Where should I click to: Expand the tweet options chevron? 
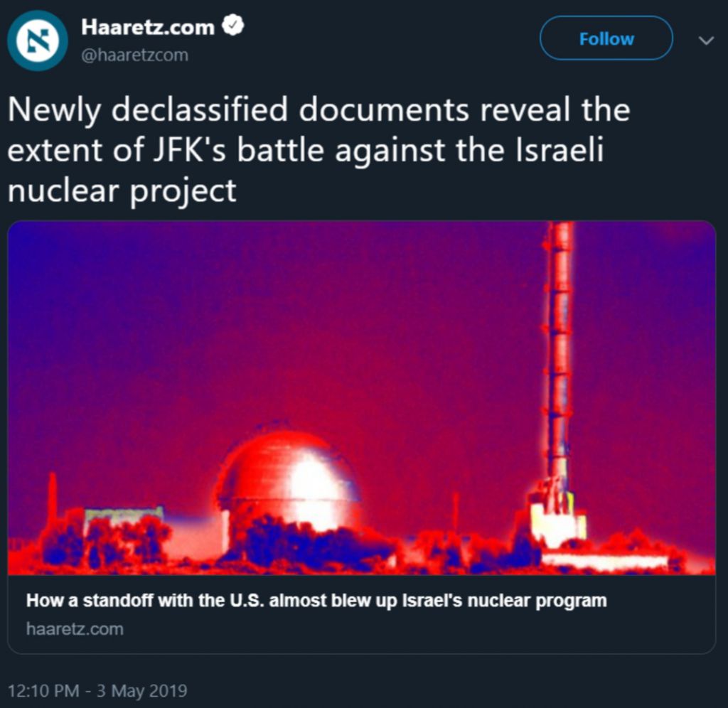[x=706, y=41]
